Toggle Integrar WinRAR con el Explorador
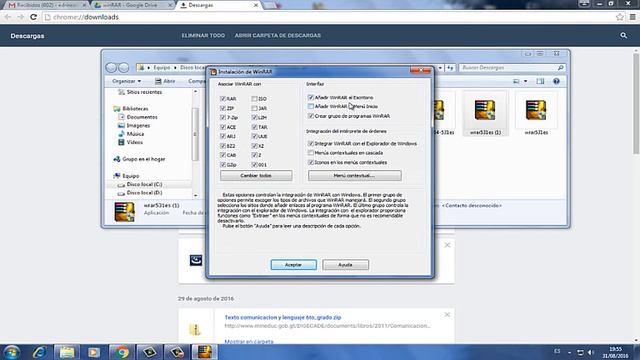 (x=311, y=144)
